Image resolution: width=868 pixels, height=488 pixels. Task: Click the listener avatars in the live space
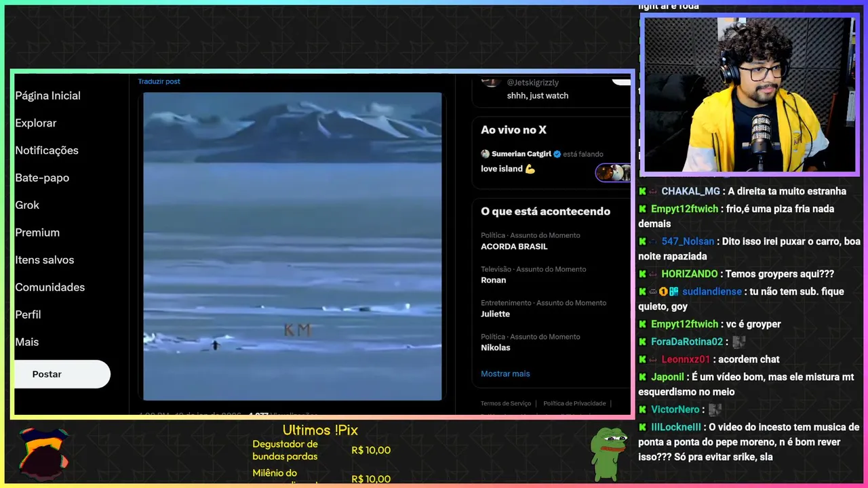point(613,173)
